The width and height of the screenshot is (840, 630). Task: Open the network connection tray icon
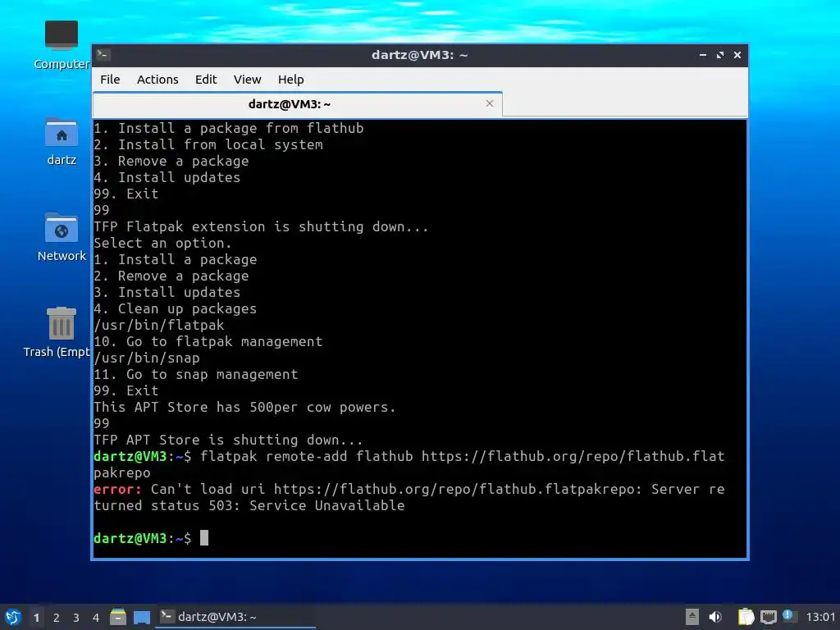tap(768, 617)
